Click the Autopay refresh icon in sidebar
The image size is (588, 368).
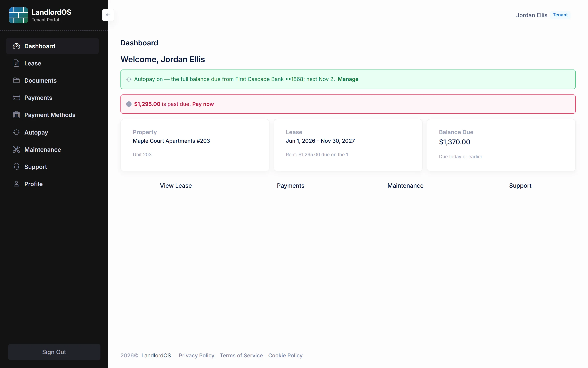pyautogui.click(x=16, y=132)
